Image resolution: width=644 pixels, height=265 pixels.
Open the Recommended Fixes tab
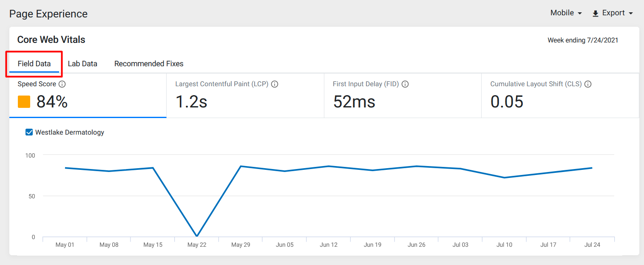click(149, 64)
